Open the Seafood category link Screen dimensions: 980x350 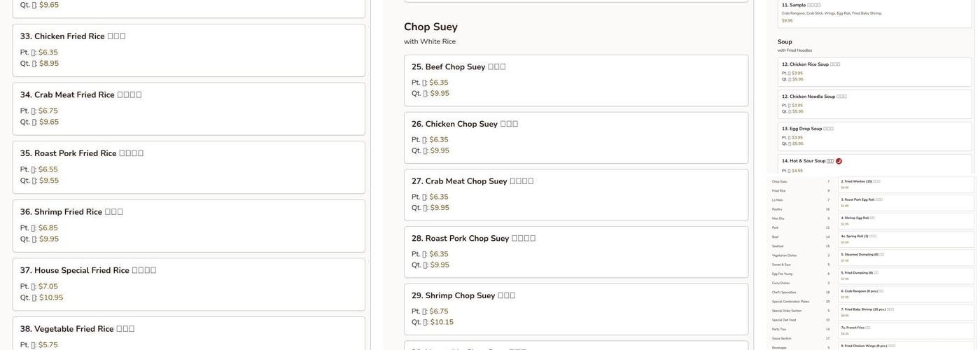[778, 246]
